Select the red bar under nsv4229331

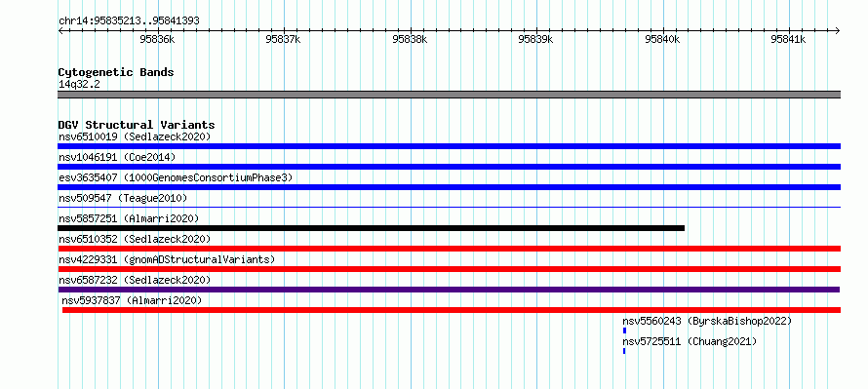coord(449,269)
